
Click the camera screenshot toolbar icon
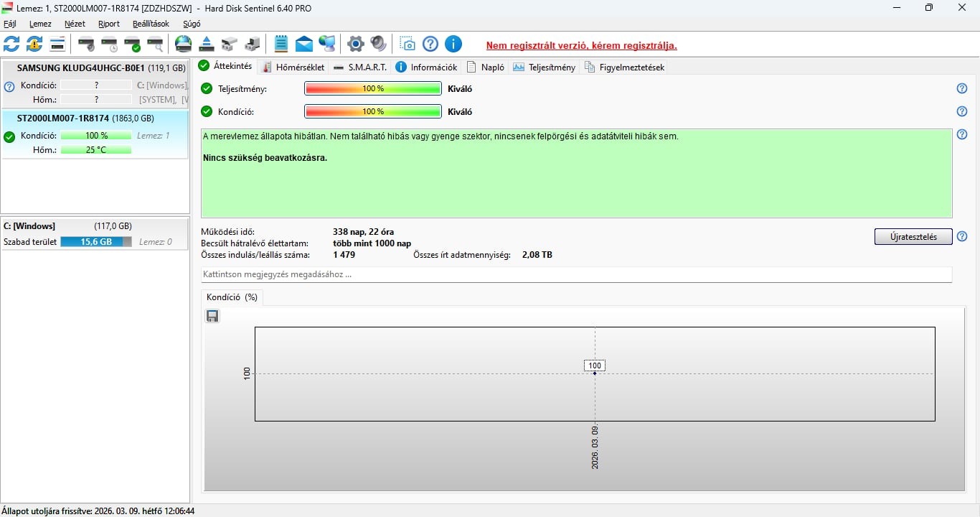[407, 44]
